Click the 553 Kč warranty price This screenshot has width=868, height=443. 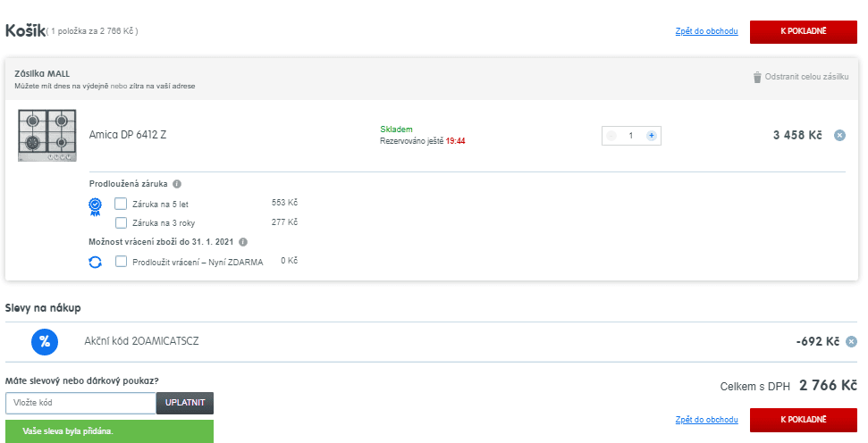click(x=284, y=203)
